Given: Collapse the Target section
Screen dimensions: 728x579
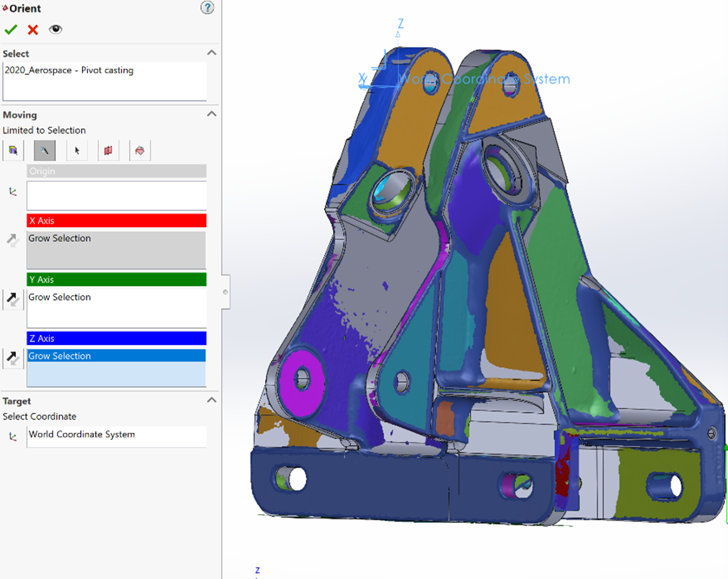Looking at the screenshot, I should coord(212,400).
